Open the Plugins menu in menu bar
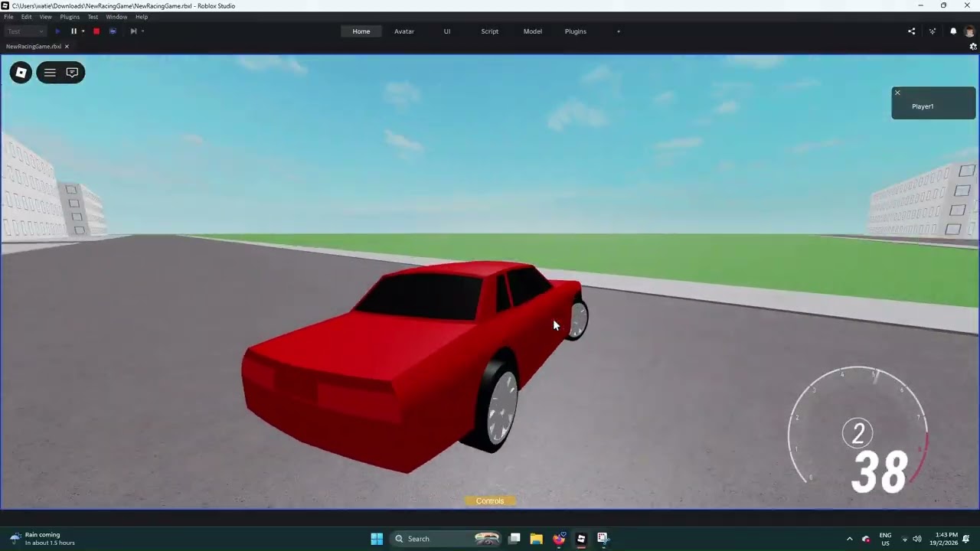This screenshot has width=980, height=551. click(x=70, y=17)
